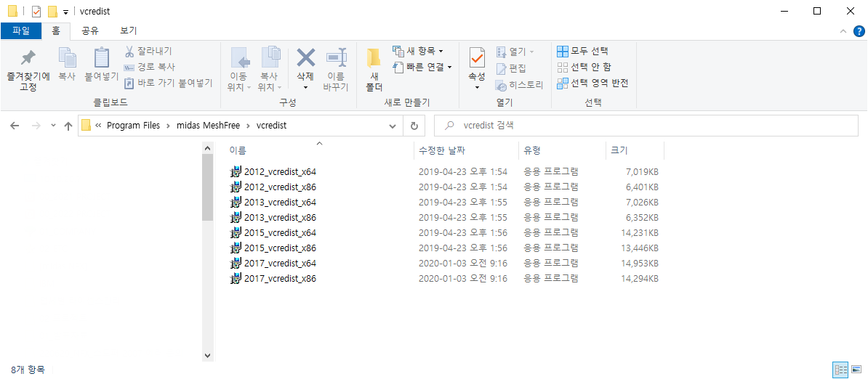Open the Move to (이동 위치) menu
This screenshot has height=379, width=868.
pyautogui.click(x=240, y=70)
